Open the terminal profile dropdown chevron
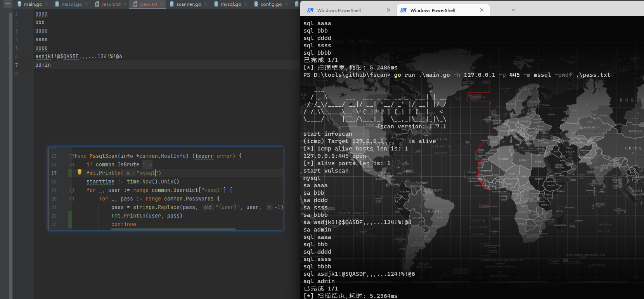The width and height of the screenshot is (644, 299). pos(513,10)
